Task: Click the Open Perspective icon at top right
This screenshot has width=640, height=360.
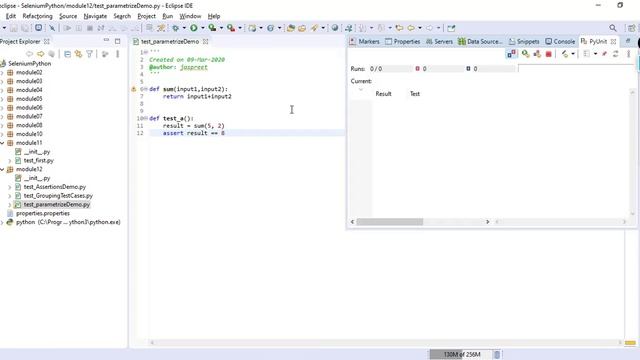Action: [x=631, y=28]
